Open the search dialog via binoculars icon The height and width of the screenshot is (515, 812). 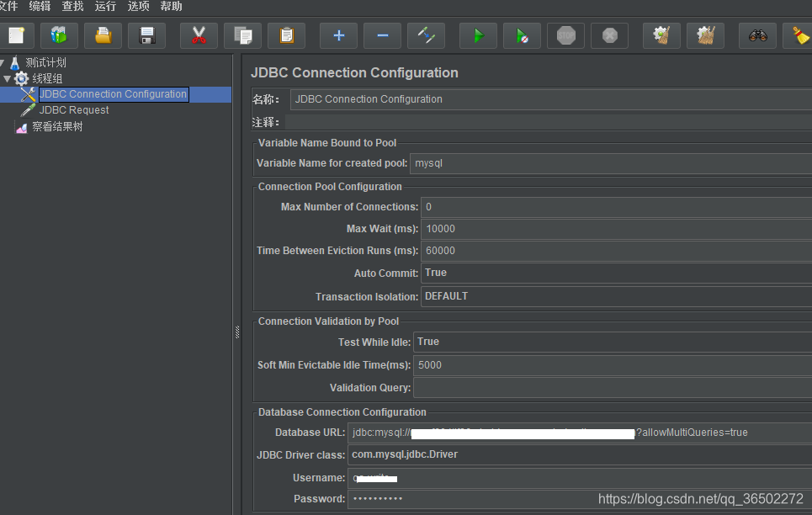point(756,35)
